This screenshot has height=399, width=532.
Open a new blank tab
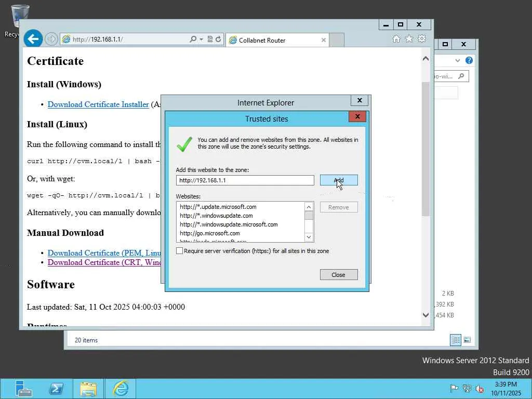click(x=337, y=40)
